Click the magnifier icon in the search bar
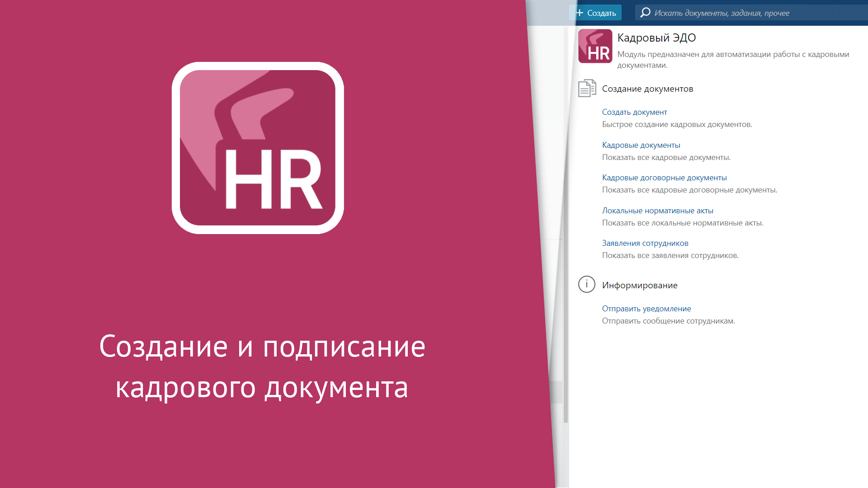The image size is (868, 488). click(645, 13)
